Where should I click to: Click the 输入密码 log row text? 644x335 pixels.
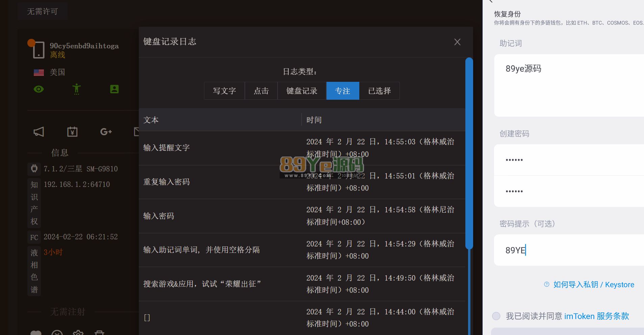(x=159, y=216)
